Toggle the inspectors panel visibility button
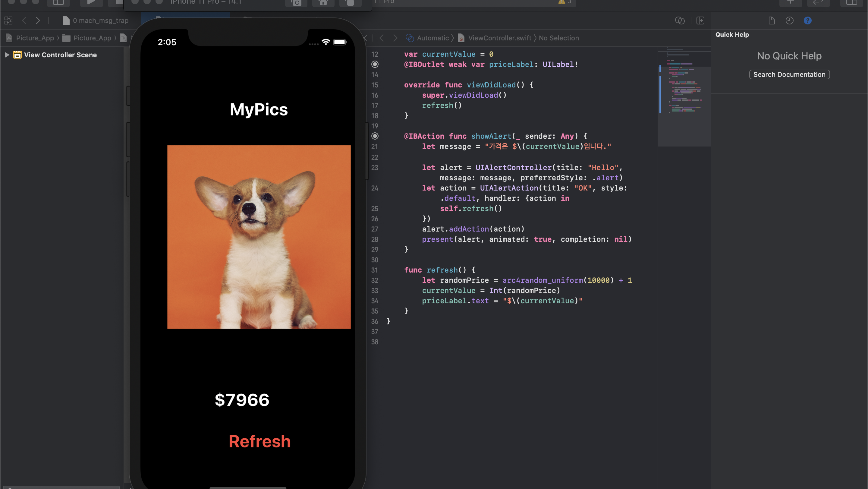The image size is (868, 489). pyautogui.click(x=851, y=3)
